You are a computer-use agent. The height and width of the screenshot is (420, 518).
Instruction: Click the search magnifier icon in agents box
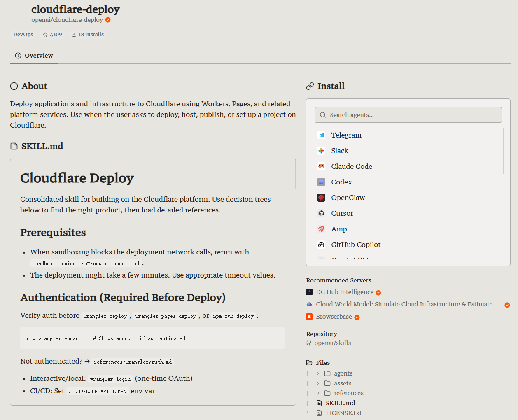coord(323,115)
